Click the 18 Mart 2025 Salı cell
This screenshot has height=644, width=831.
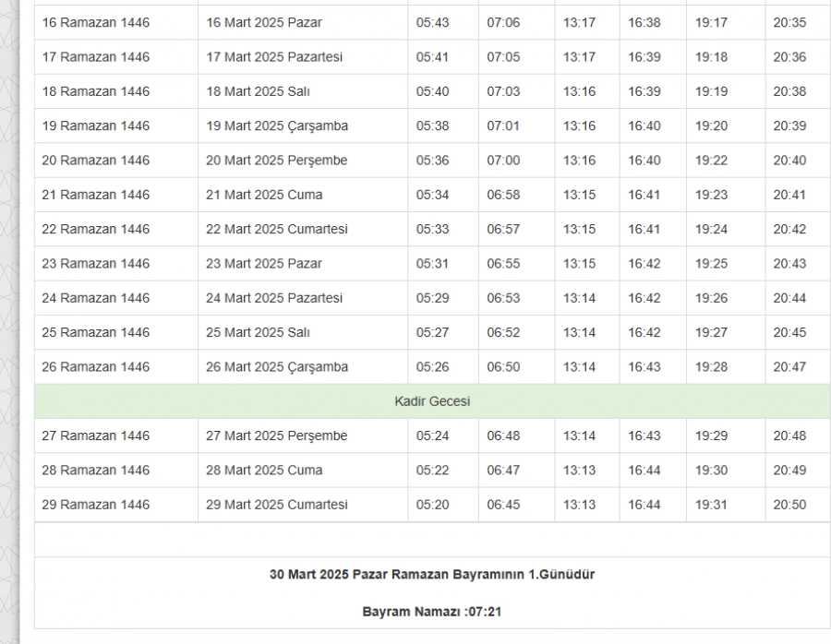coord(258,91)
